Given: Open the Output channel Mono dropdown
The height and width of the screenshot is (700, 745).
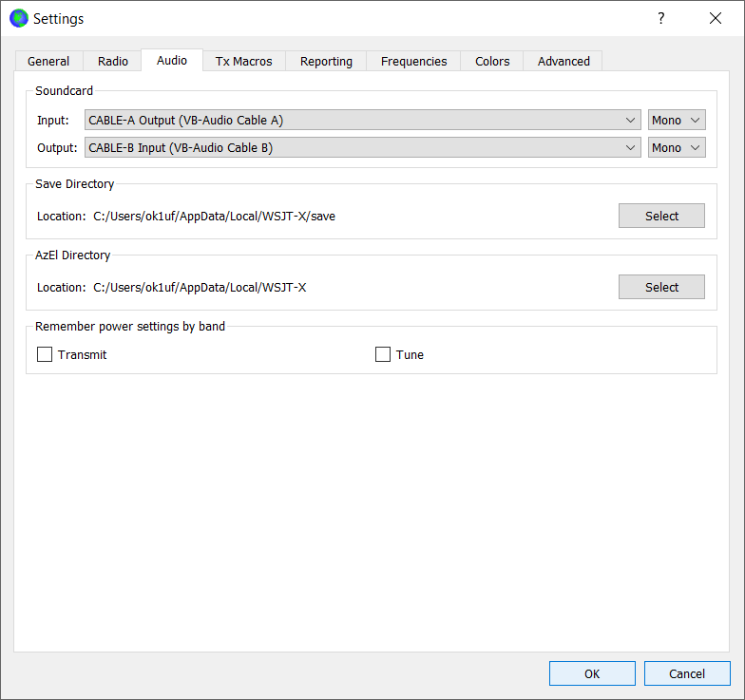Looking at the screenshot, I should 677,147.
